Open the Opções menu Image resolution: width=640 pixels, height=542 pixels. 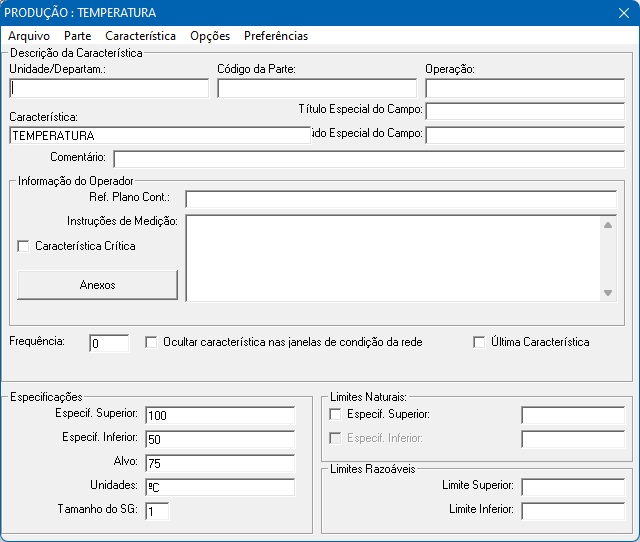[x=210, y=36]
